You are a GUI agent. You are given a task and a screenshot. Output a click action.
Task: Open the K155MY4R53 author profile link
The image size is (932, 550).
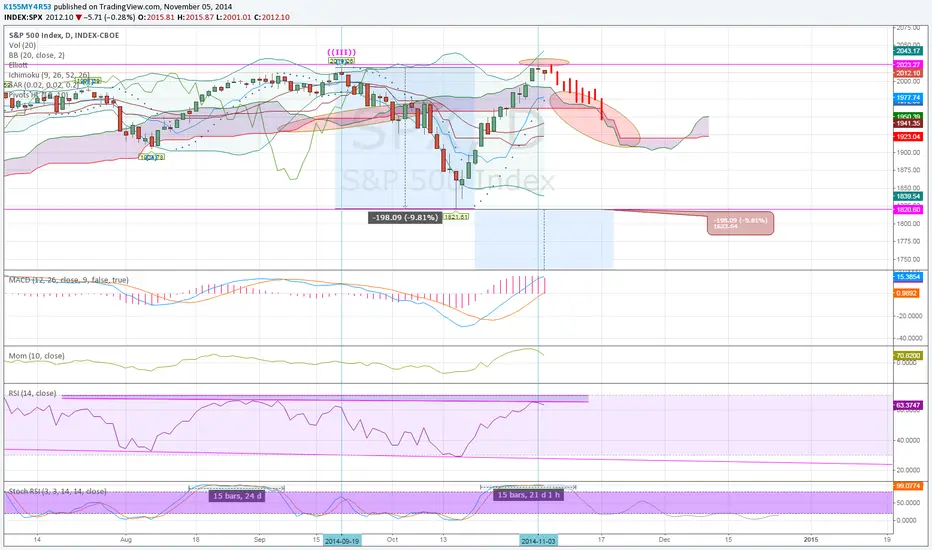pos(29,7)
